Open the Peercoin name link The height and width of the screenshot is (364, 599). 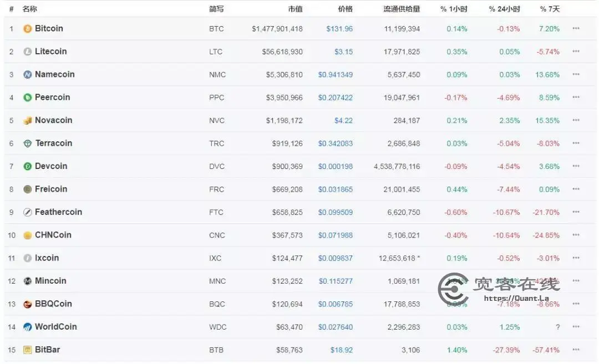pos(52,98)
